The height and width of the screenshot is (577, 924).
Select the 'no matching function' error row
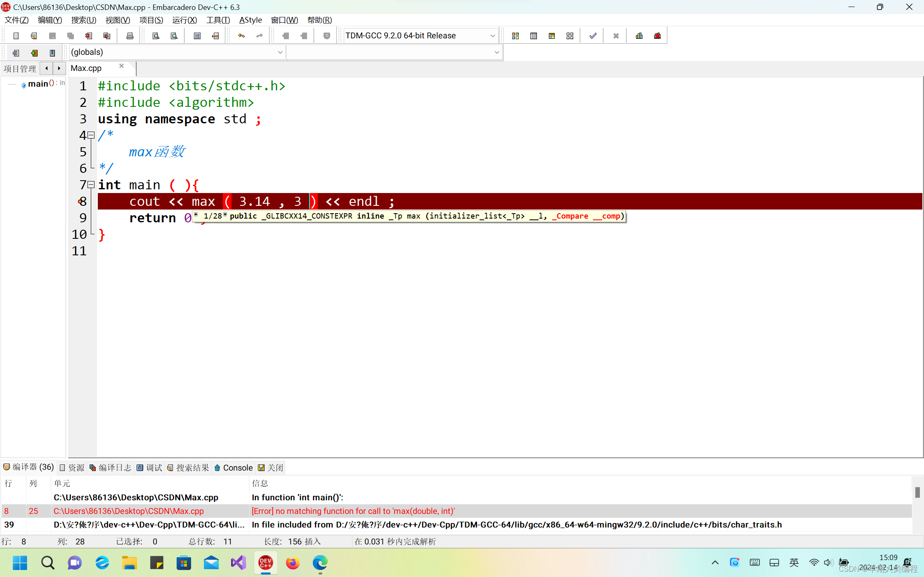(x=353, y=511)
